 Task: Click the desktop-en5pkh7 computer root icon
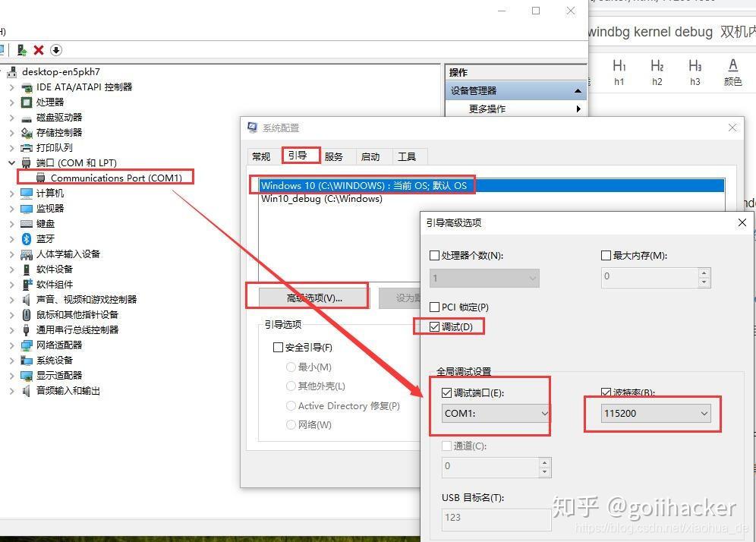pos(12,72)
